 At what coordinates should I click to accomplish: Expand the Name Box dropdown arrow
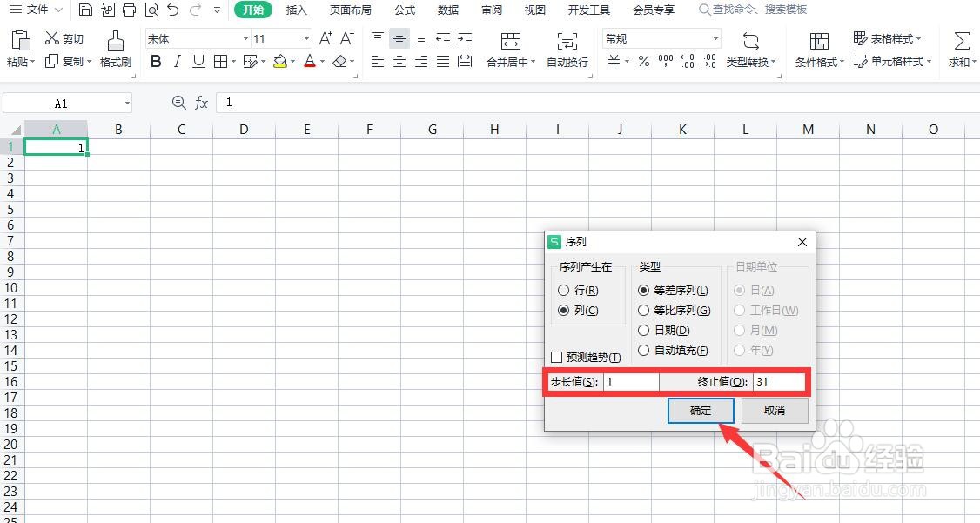[x=127, y=103]
